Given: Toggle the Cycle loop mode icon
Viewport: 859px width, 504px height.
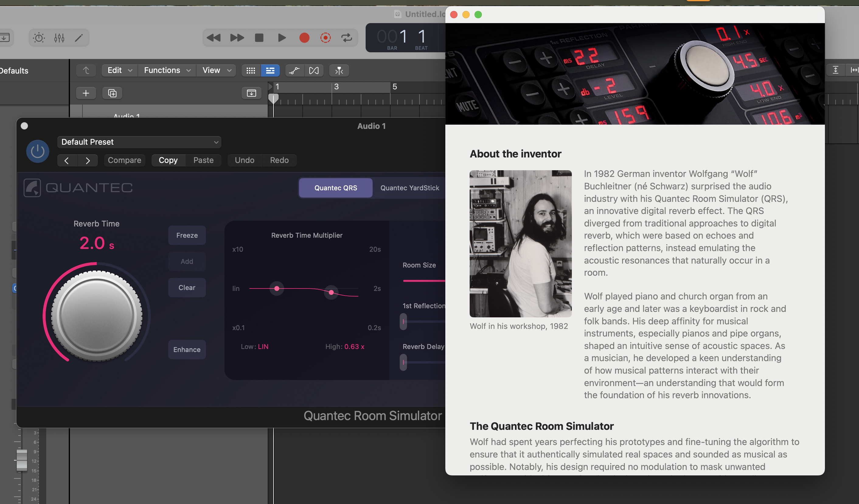Looking at the screenshot, I should (x=347, y=37).
